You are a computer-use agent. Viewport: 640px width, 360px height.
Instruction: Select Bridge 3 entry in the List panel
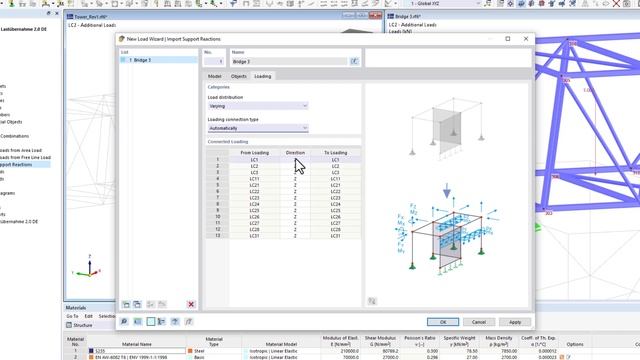point(158,60)
